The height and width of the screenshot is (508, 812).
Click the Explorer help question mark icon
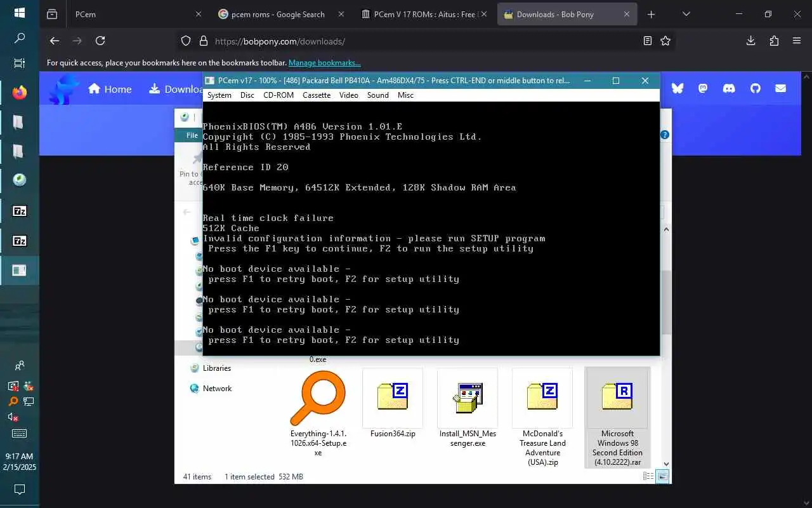point(665,135)
